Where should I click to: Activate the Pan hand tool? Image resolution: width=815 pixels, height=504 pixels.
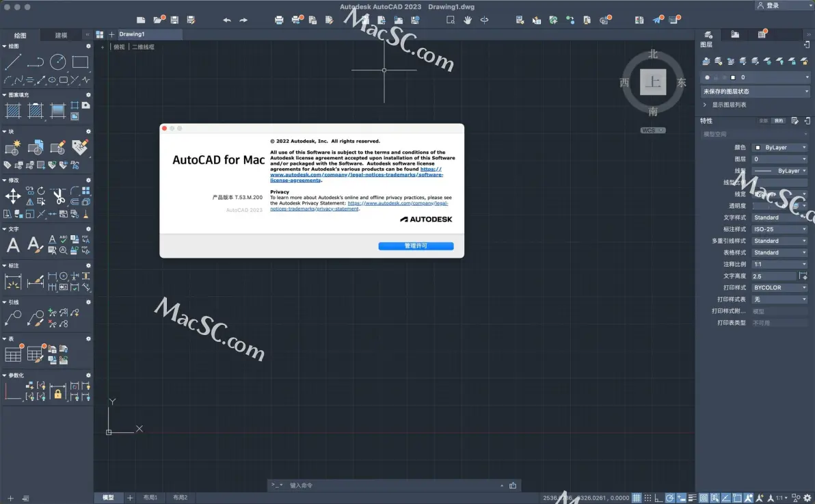(x=467, y=20)
